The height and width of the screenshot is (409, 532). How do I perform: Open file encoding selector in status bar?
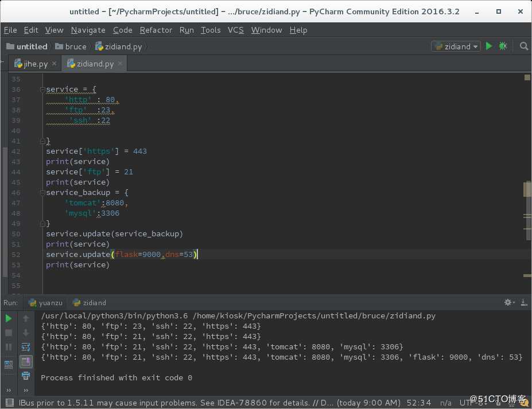(473, 403)
